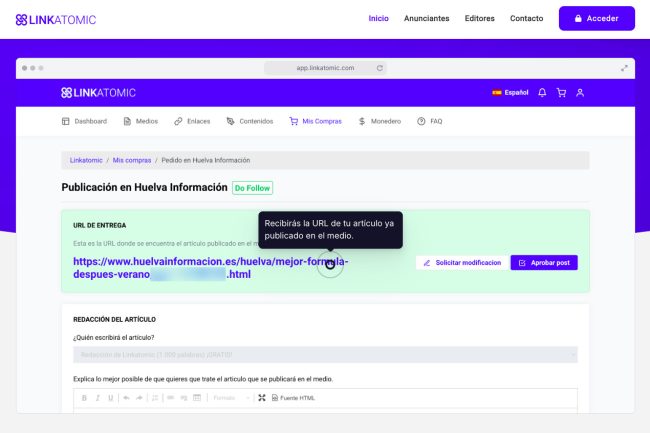Switch to the Monedero tab
The height and width of the screenshot is (433, 650).
[379, 121]
